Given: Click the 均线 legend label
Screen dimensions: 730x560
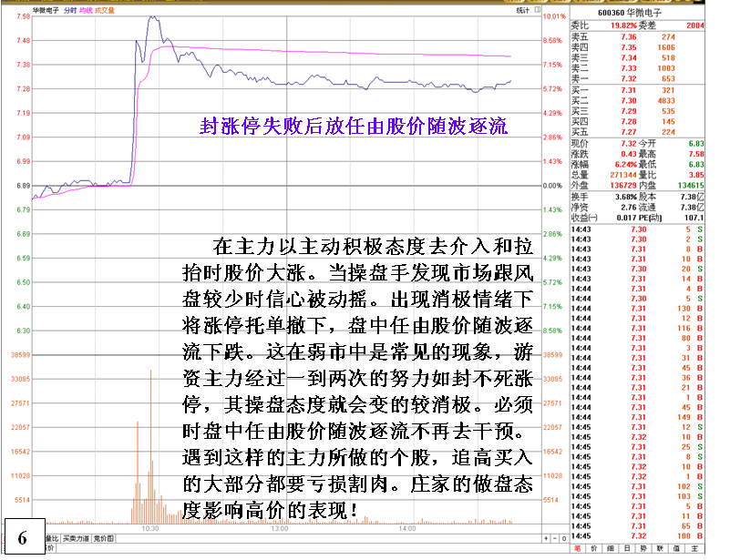Looking at the screenshot, I should 86,10.
